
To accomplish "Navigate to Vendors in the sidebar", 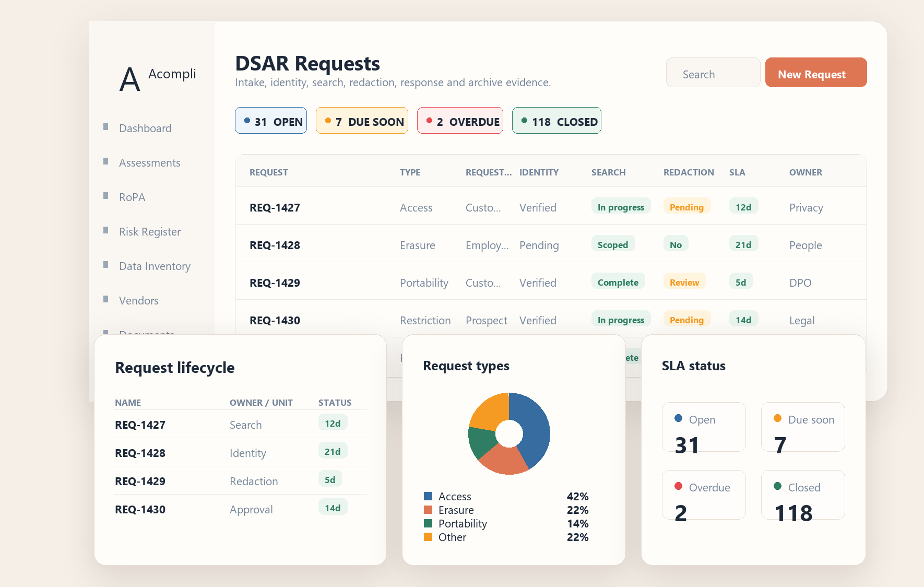I will click(139, 301).
